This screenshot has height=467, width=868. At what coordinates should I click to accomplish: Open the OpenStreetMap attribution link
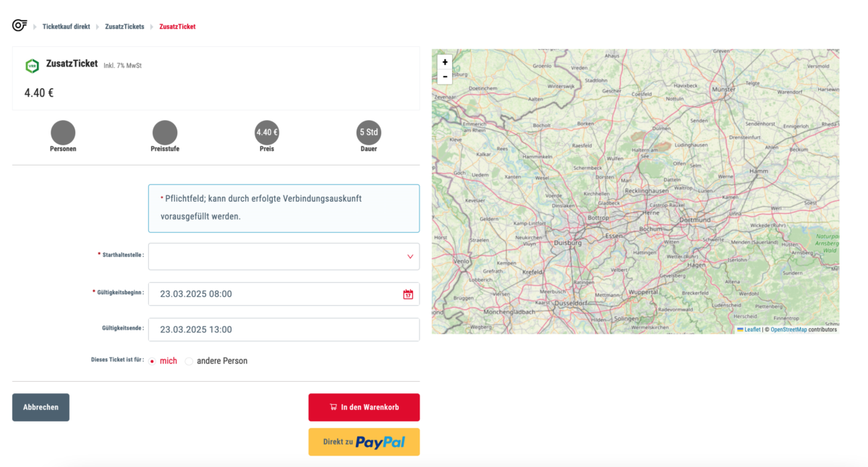point(788,330)
